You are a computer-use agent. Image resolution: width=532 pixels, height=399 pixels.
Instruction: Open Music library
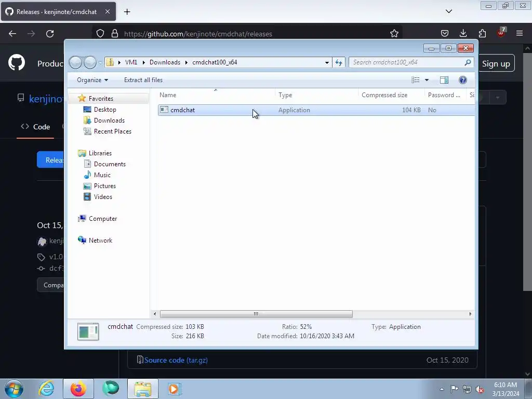(x=102, y=175)
